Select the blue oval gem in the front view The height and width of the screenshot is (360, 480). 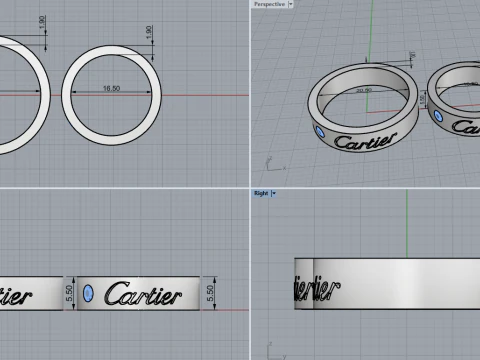click(88, 293)
